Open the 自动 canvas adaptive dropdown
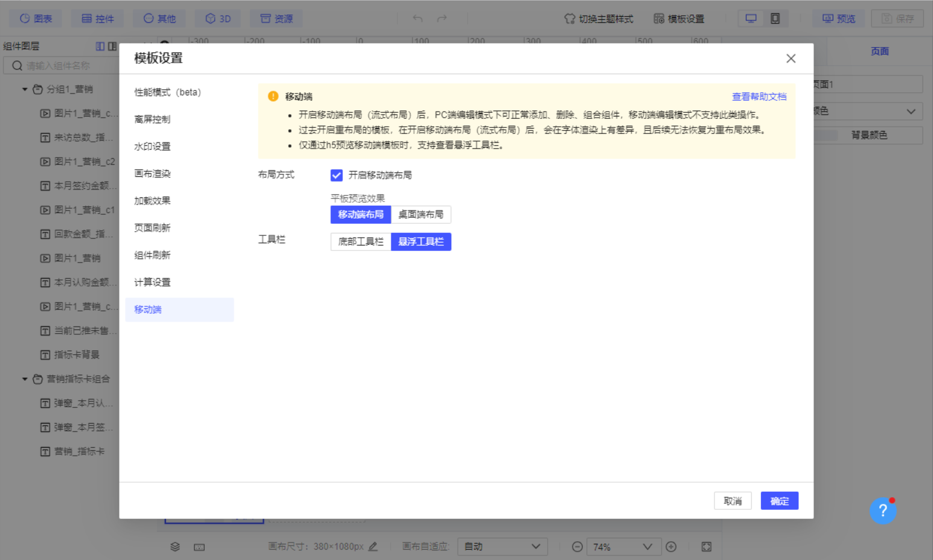Image resolution: width=933 pixels, height=560 pixels. coord(502,547)
